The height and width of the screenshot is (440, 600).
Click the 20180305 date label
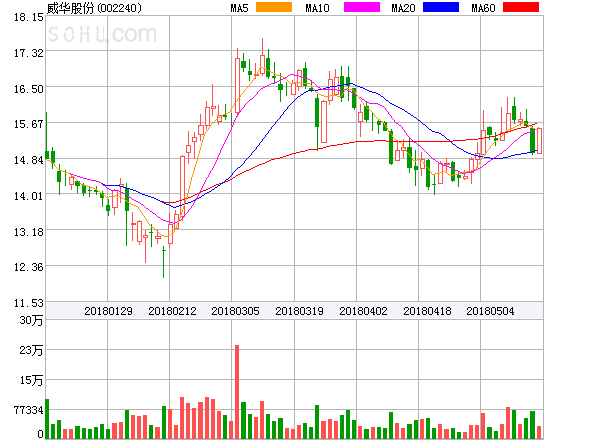tap(235, 311)
